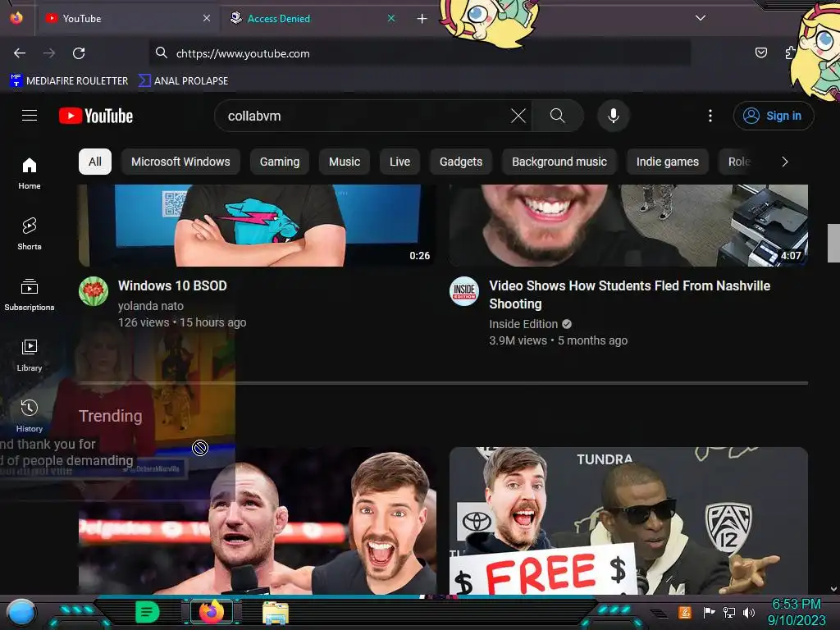Select the Gadgets filter chip
This screenshot has width=840, height=630.
tap(461, 162)
